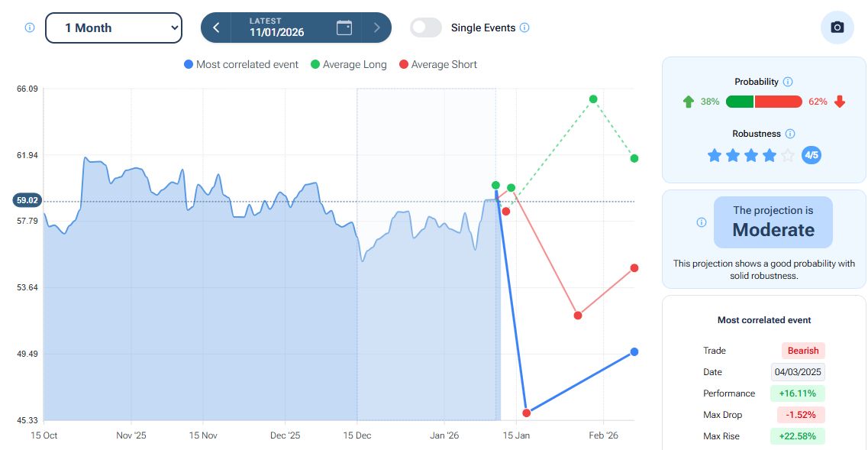Image resolution: width=868 pixels, height=450 pixels.
Task: Go to the next date
Action: click(376, 28)
